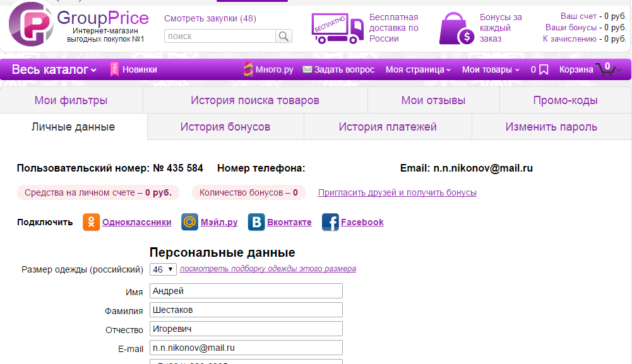This screenshot has height=364, width=632.
Task: Connect via Odnoklassniki icon
Action: 92,222
